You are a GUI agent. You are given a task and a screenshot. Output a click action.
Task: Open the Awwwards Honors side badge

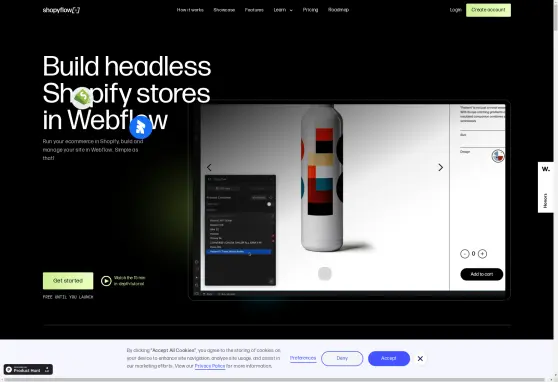(546, 187)
